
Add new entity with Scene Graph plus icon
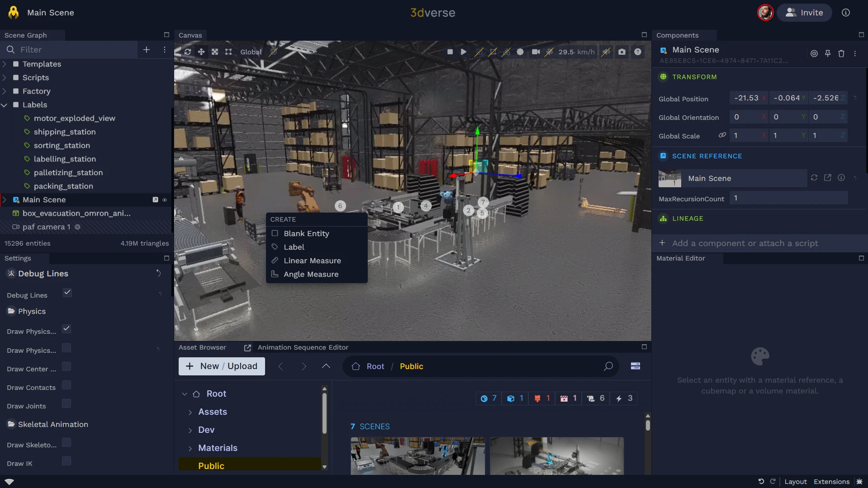pyautogui.click(x=146, y=50)
